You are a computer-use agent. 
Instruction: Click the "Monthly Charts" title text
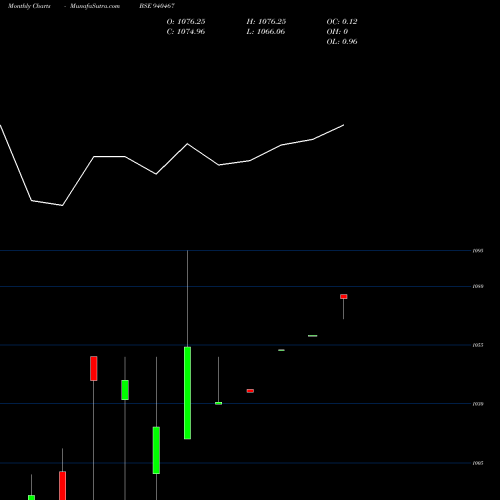click(x=29, y=6)
